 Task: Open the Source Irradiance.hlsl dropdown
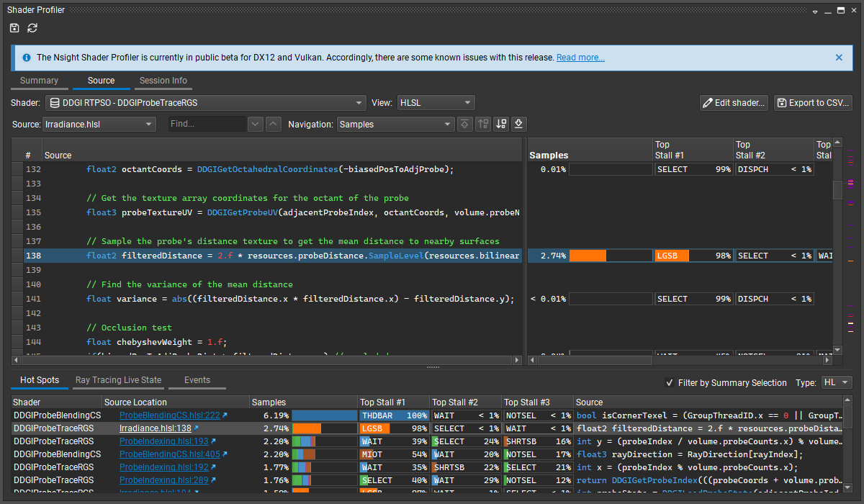click(x=99, y=124)
